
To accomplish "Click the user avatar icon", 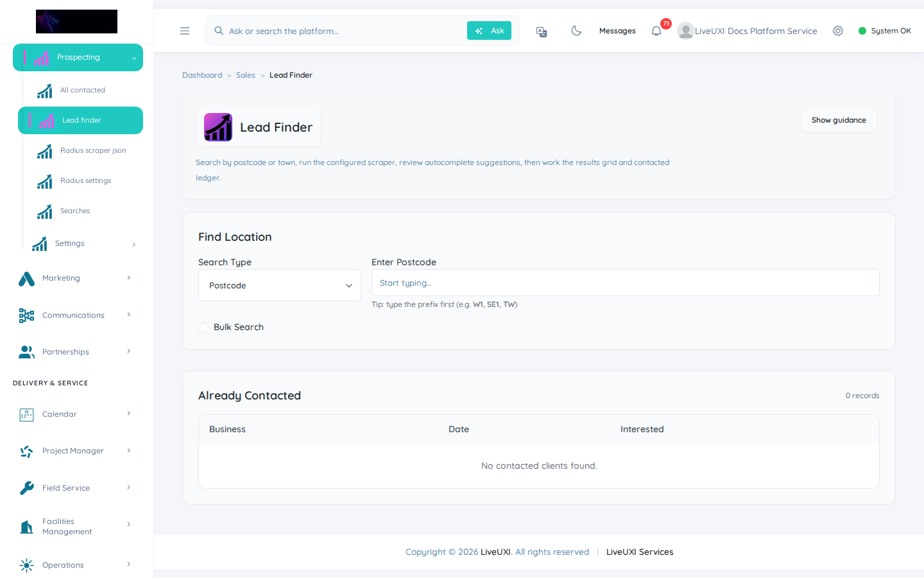I will (x=685, y=31).
